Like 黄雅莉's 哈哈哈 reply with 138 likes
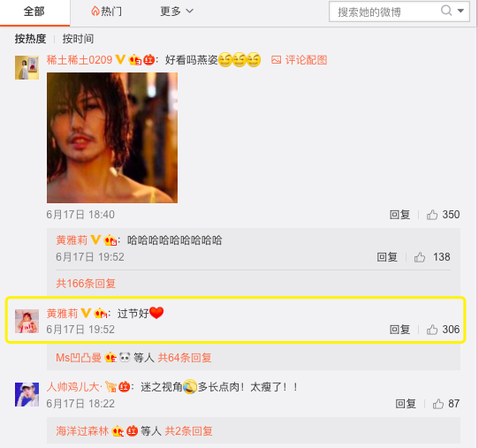This screenshot has width=479, height=448. pos(420,257)
